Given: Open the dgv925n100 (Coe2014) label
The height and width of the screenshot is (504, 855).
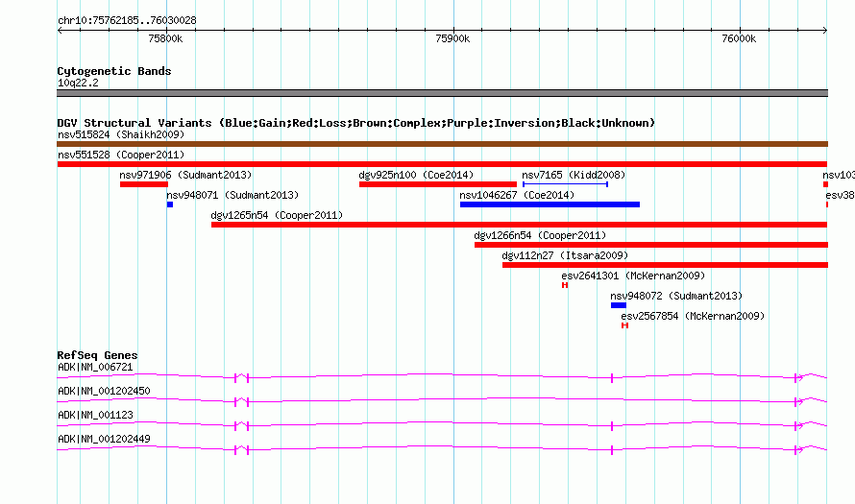Looking at the screenshot, I should click(x=417, y=175).
